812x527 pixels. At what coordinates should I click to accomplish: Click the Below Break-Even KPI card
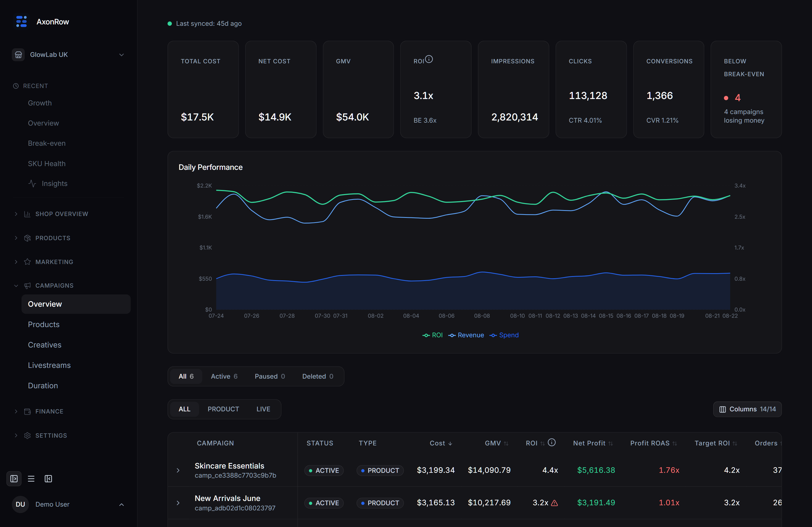click(x=746, y=89)
